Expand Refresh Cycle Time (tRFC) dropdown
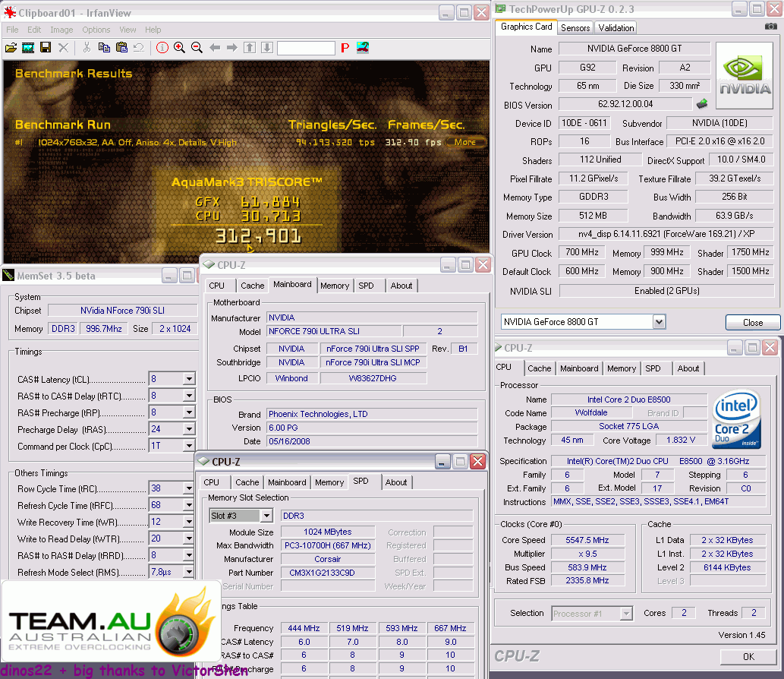Viewport: 784px width, 679px height. click(189, 505)
